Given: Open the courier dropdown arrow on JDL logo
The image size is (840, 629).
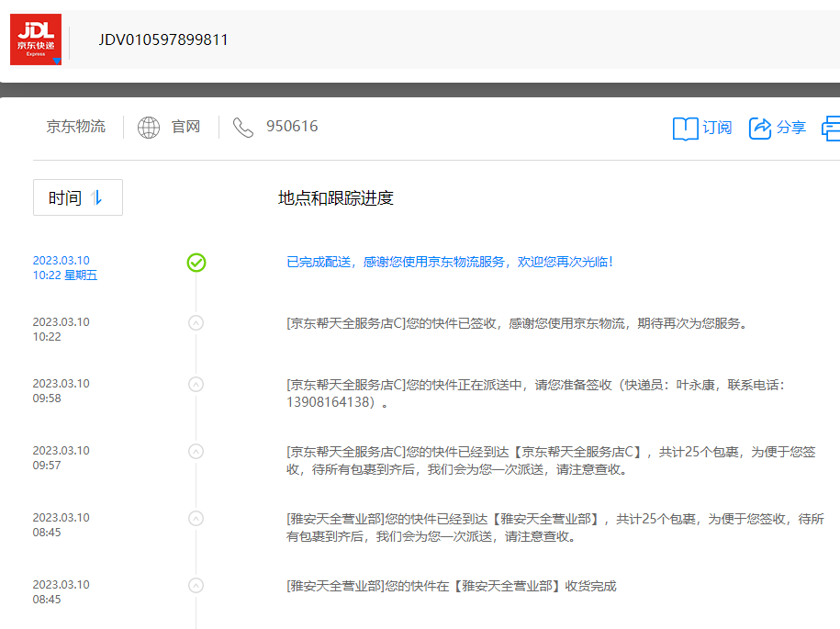Looking at the screenshot, I should click(x=57, y=62).
